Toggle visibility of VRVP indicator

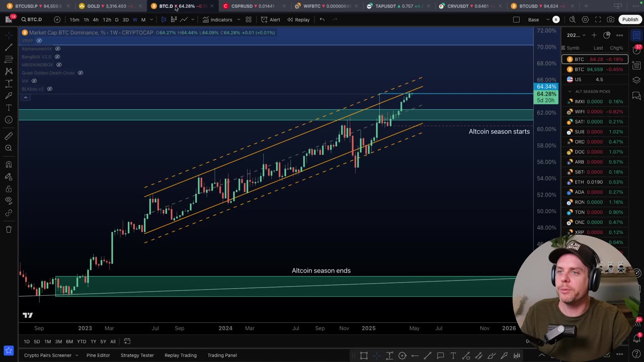[x=39, y=41]
